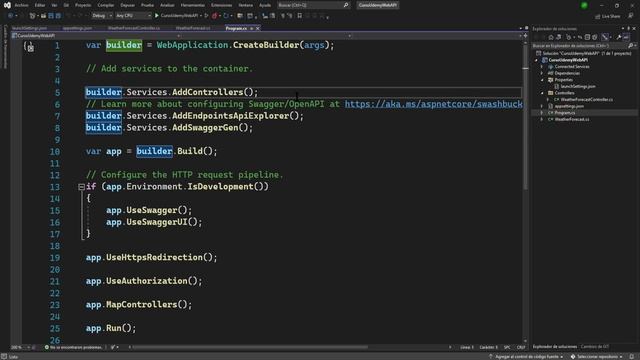Click the Visual Studio logo icon
This screenshot has height=360, width=640.
click(7, 5)
